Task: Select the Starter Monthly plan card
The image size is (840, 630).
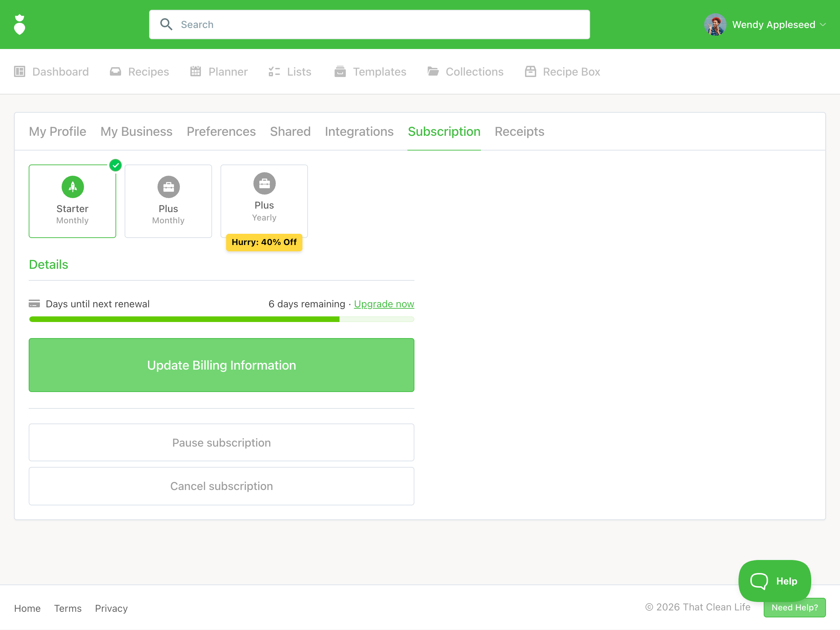Action: tap(72, 201)
